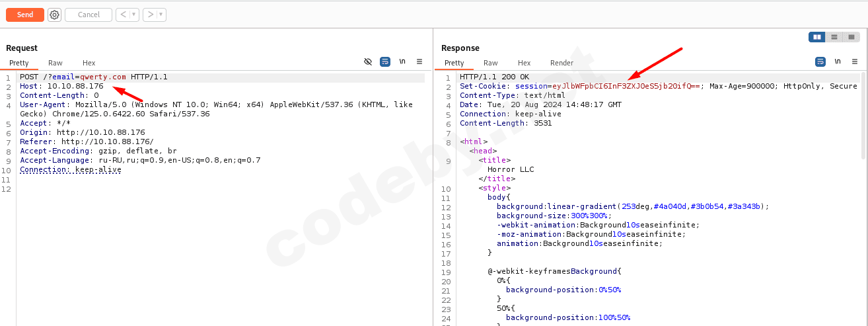Toggle line wrap icon in Request panel
Screen dimensions: 868x326
[x=385, y=61]
